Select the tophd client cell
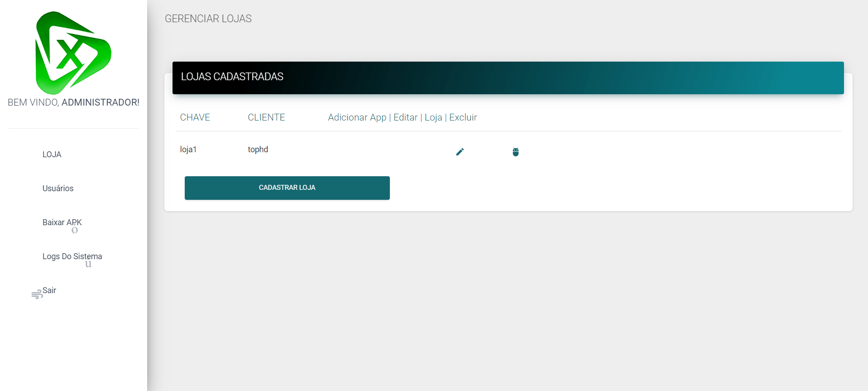 tap(258, 150)
